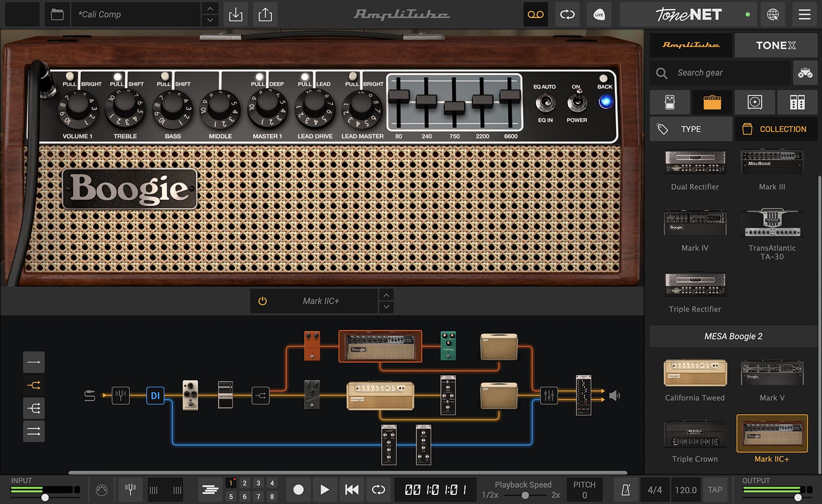Open the looper tape deck
Viewport: 822px width, 504px height.
click(536, 14)
